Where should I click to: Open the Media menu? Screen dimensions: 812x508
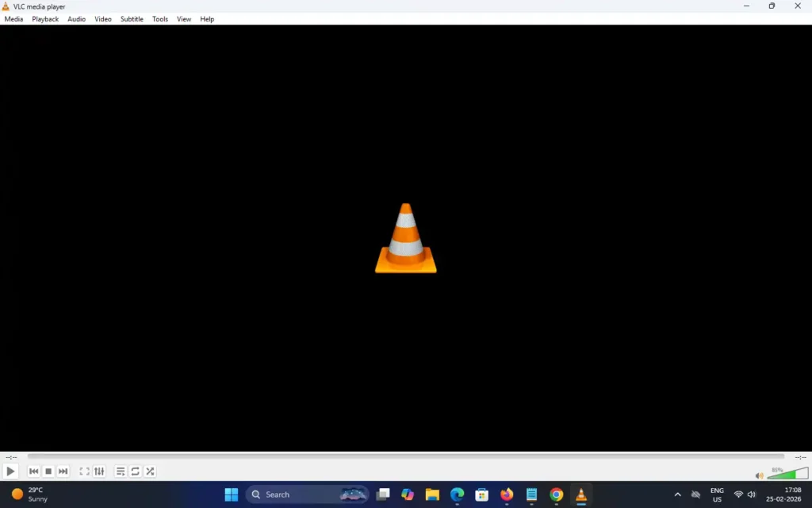(x=13, y=18)
